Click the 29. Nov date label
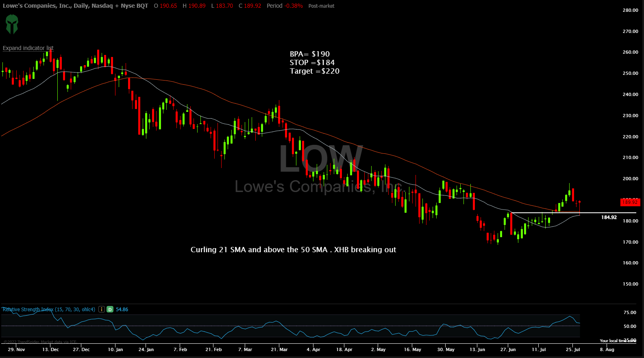Screen dimensions: 644x358 click(x=16, y=349)
